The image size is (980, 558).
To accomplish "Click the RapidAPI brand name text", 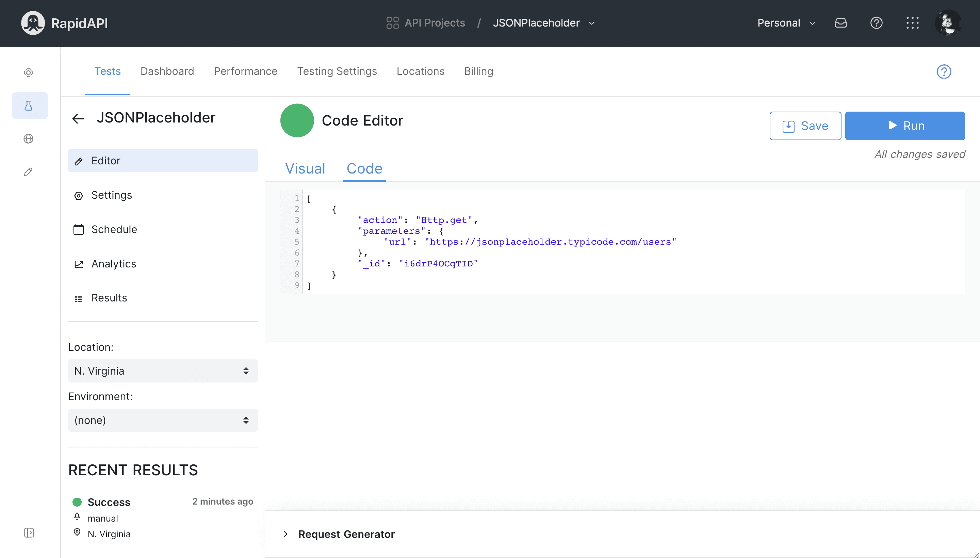I will (79, 23).
